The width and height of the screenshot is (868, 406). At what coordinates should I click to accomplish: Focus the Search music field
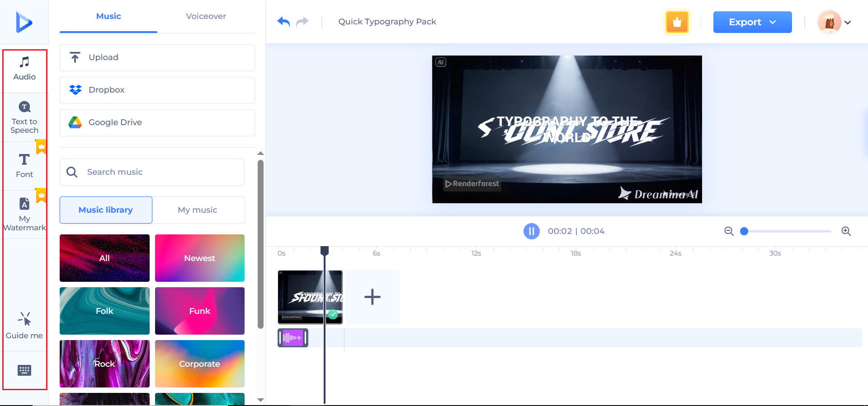[x=152, y=172]
